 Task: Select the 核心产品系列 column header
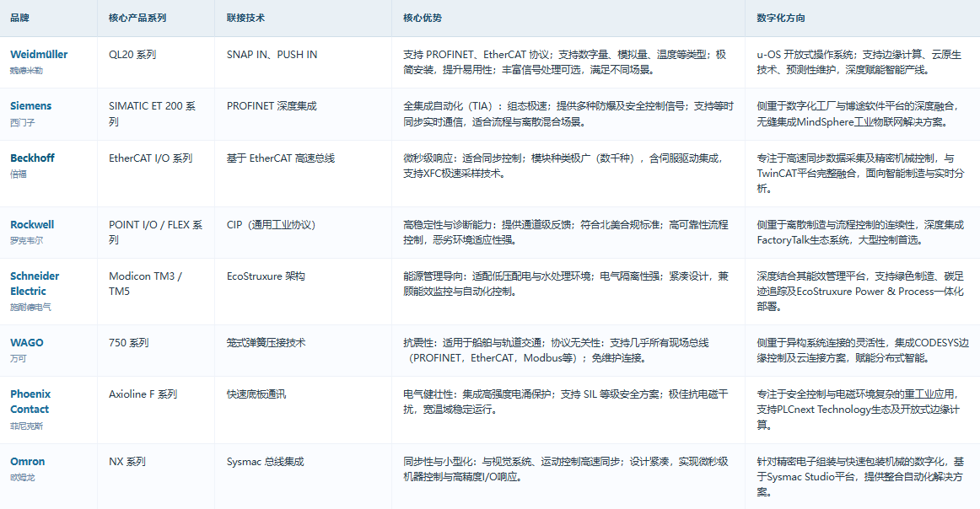pyautogui.click(x=137, y=18)
